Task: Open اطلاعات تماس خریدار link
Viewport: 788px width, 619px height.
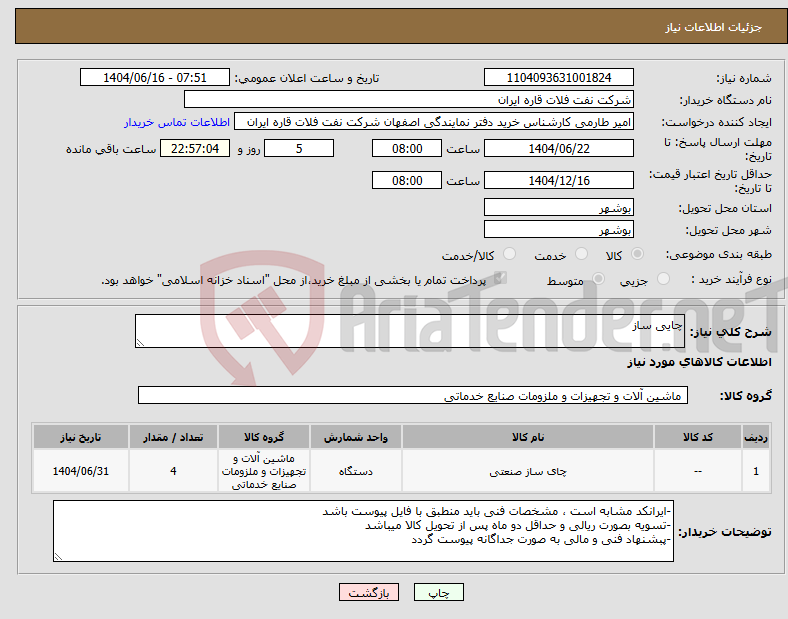Action: [x=177, y=122]
